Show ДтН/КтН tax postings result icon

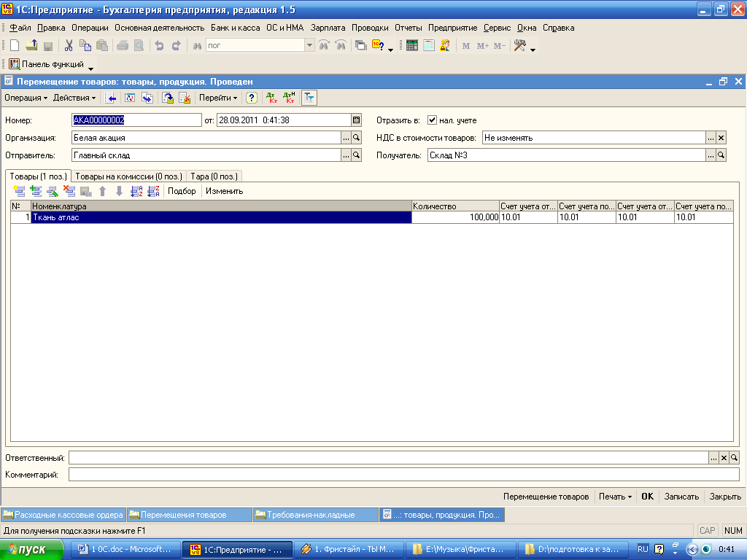[x=289, y=98]
